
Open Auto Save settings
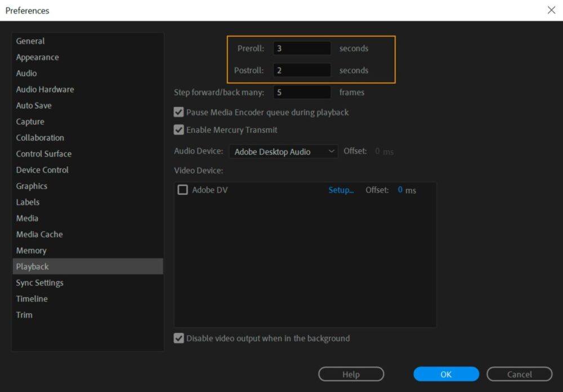click(34, 105)
